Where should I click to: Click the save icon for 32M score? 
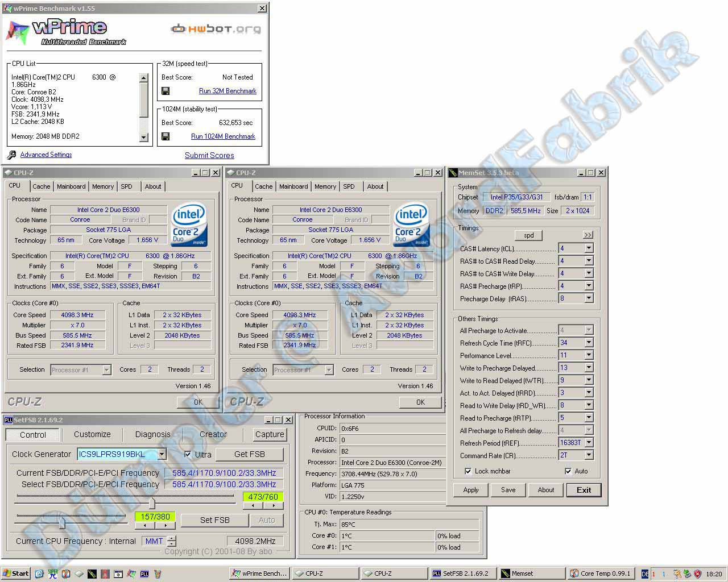(x=166, y=91)
